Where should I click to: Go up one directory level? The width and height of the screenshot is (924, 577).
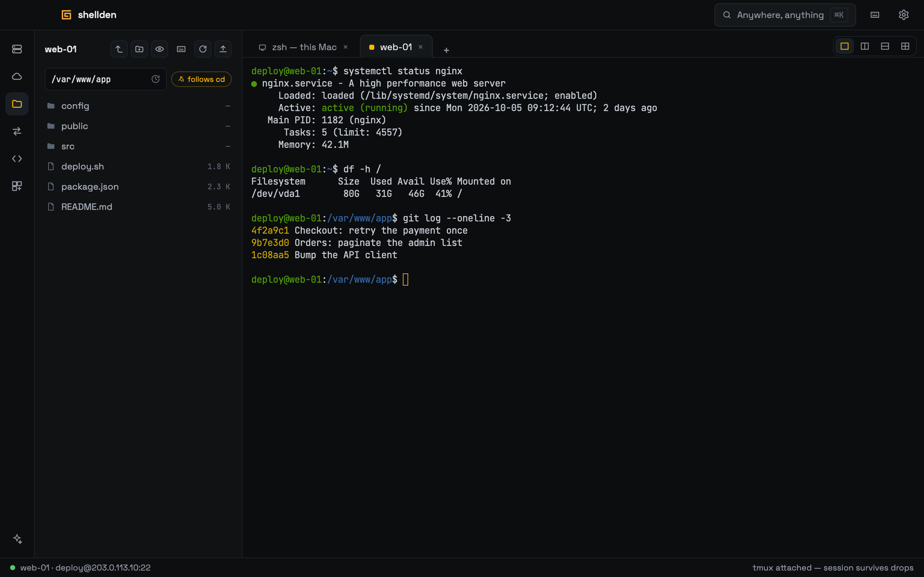119,49
